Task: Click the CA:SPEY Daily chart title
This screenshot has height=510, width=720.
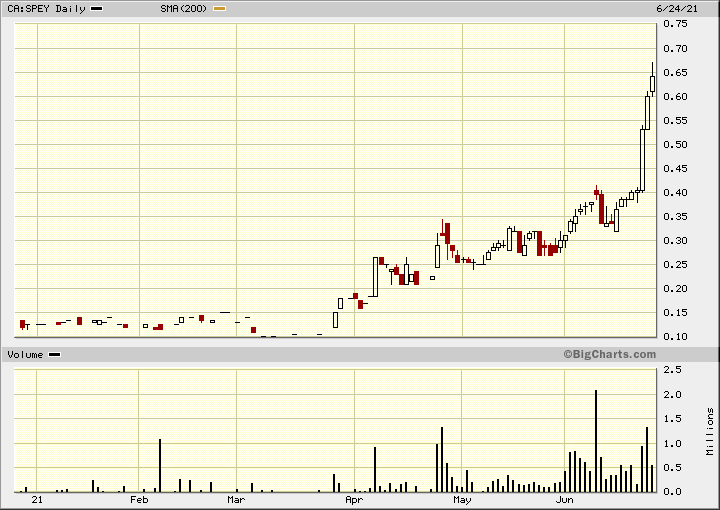Action: click(46, 9)
